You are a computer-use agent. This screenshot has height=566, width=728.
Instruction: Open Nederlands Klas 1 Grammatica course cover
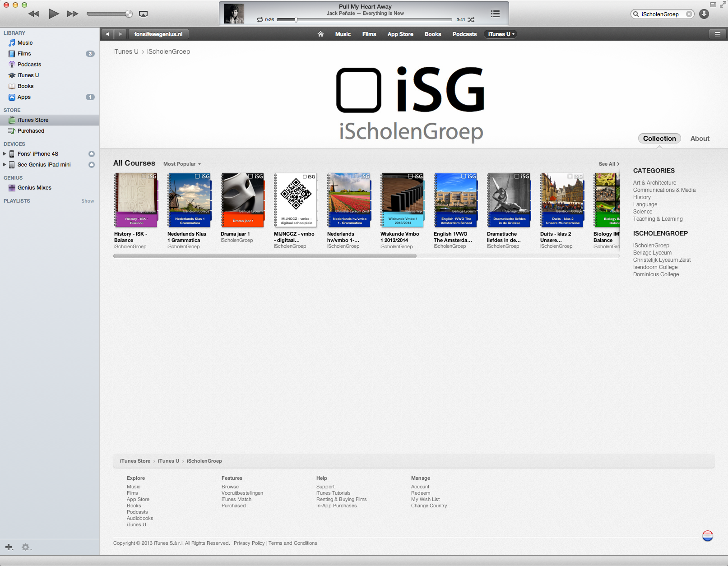[189, 200]
